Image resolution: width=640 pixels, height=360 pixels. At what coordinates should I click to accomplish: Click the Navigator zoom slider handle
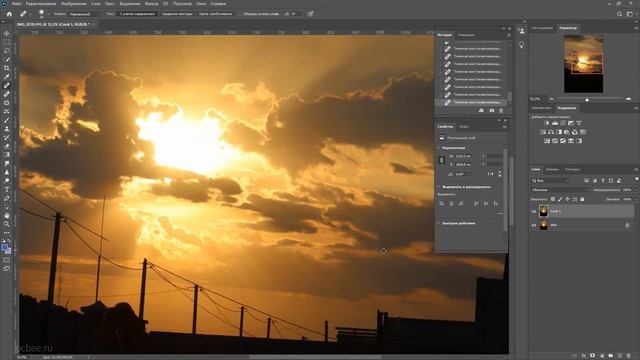tap(587, 99)
